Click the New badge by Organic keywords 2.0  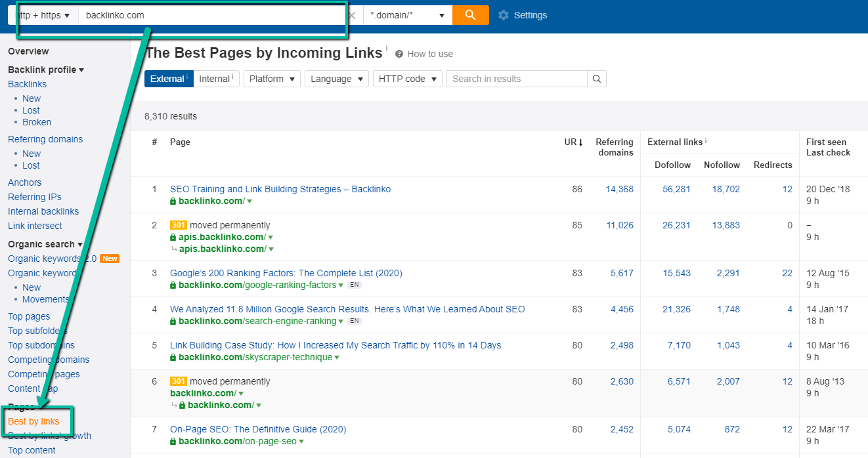[110, 259]
